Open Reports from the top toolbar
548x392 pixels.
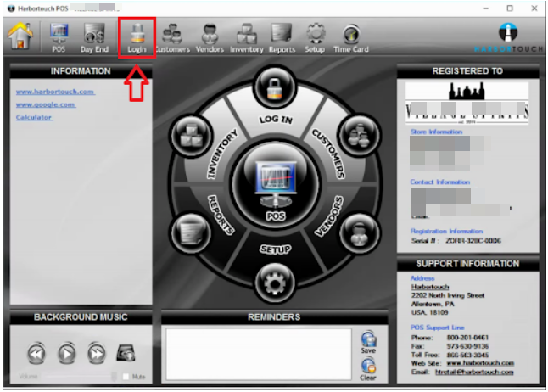pos(282,38)
